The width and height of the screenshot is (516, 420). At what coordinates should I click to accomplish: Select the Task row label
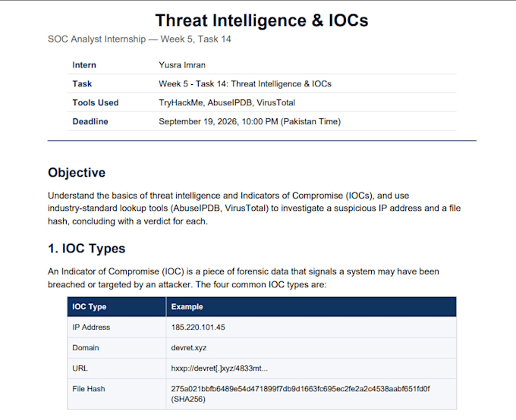pos(82,84)
